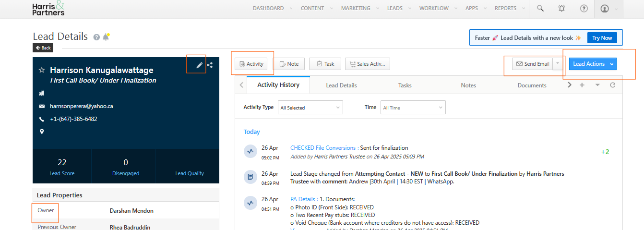Open Send Email dropdown arrow
Viewport: 644px width, 230px height.
click(558, 64)
